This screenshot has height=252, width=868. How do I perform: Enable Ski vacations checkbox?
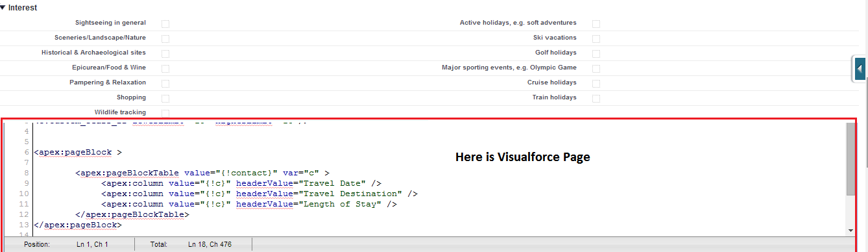[x=596, y=38]
